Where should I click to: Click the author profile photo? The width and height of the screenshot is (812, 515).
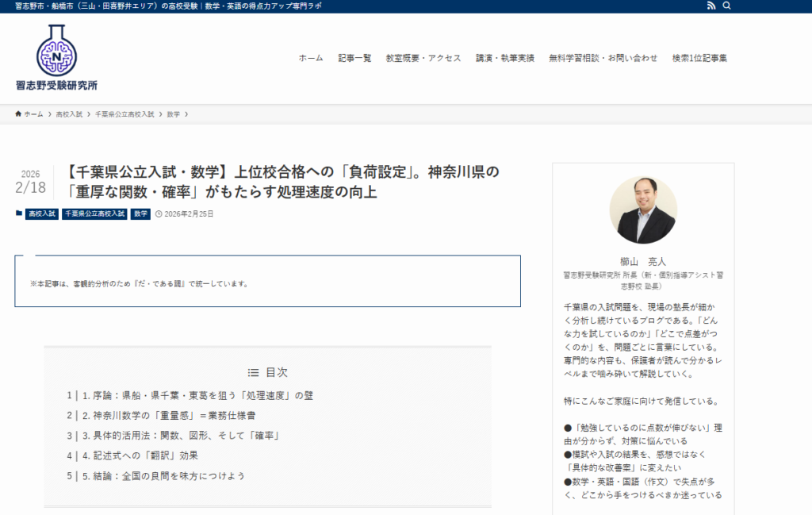[643, 210]
